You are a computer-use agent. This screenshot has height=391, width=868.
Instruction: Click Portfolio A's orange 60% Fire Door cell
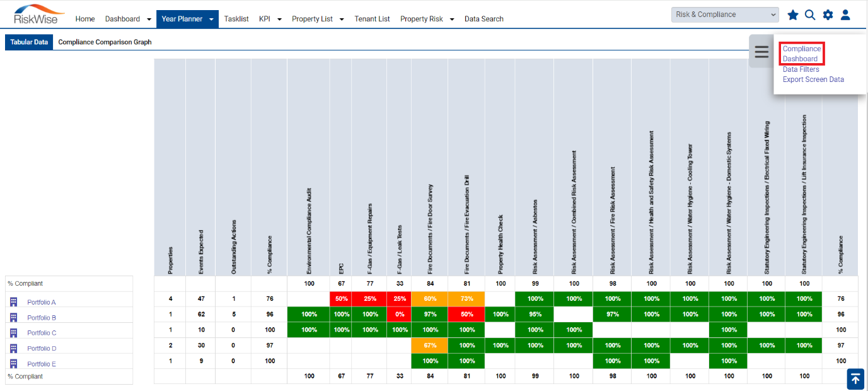430,299
